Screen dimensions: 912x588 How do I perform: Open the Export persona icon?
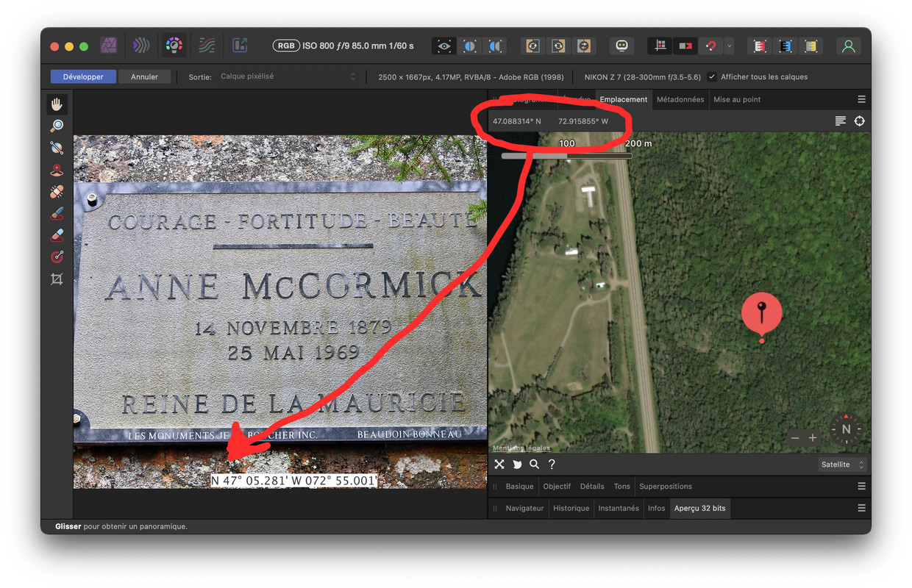[240, 46]
